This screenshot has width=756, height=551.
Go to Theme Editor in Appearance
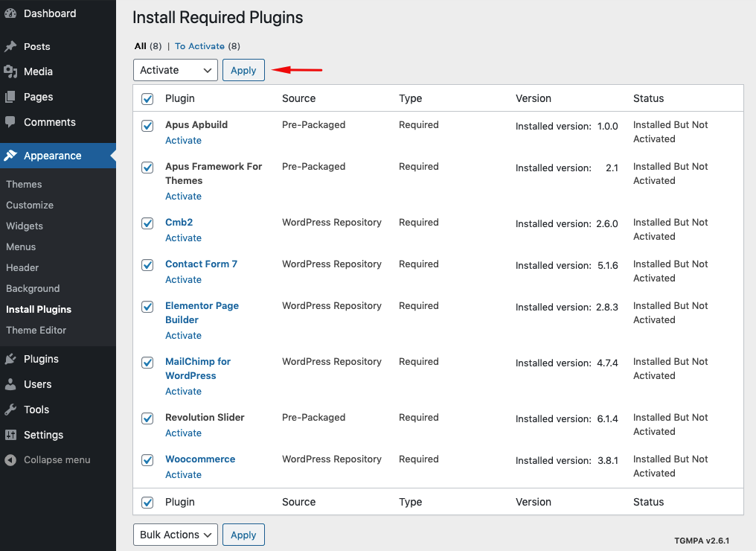(x=36, y=330)
